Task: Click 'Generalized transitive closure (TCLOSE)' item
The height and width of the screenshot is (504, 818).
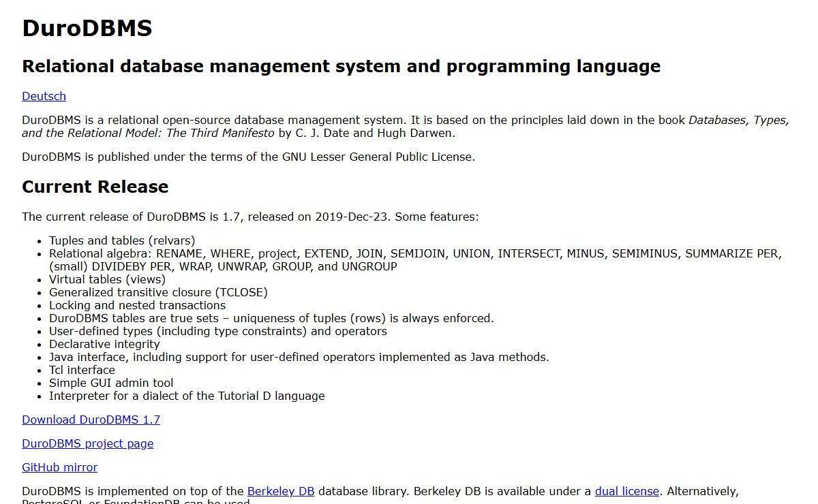Action: (158, 292)
